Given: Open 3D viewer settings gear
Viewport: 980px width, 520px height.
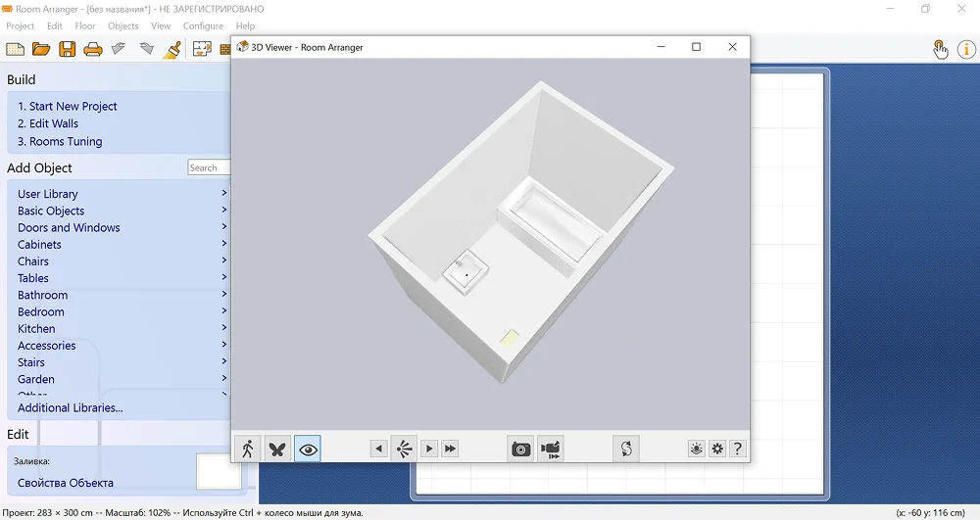Looking at the screenshot, I should [717, 449].
